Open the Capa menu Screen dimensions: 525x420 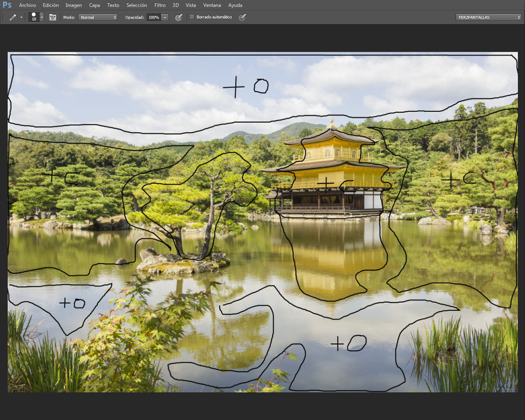click(x=94, y=5)
